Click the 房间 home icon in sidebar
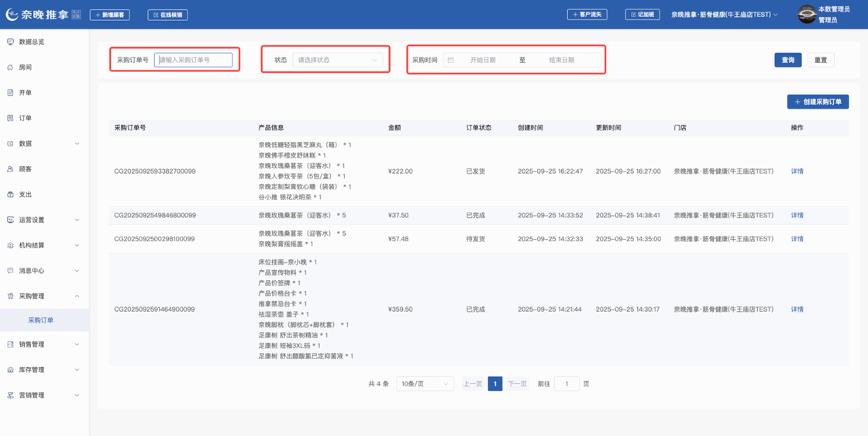 pyautogui.click(x=10, y=67)
